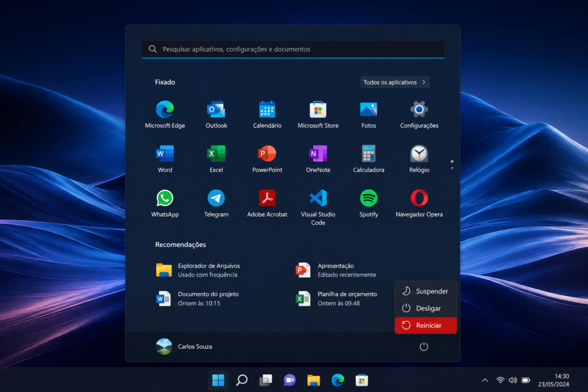The image size is (588, 392).
Task: Go to next pinned apps page dot
Action: point(452,168)
